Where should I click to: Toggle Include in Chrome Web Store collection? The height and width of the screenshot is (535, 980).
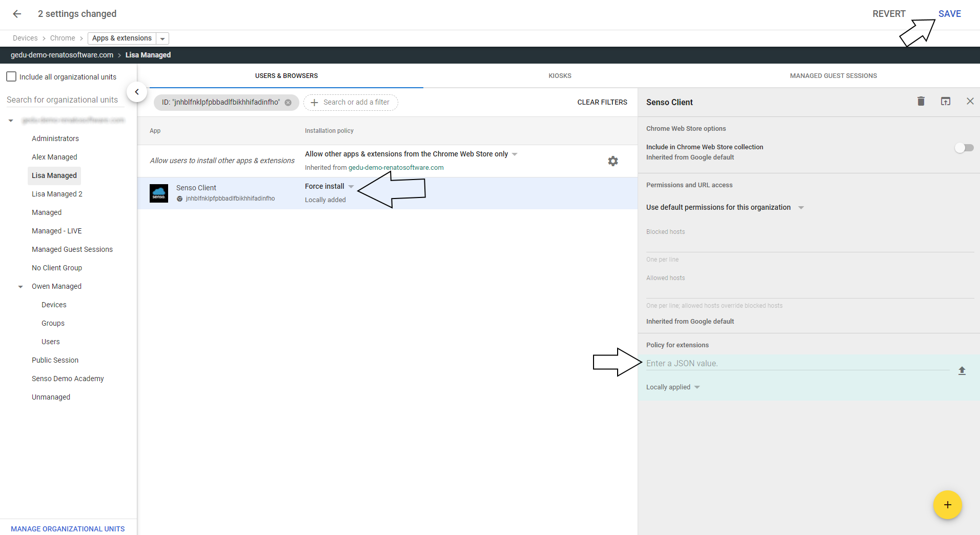tap(964, 148)
